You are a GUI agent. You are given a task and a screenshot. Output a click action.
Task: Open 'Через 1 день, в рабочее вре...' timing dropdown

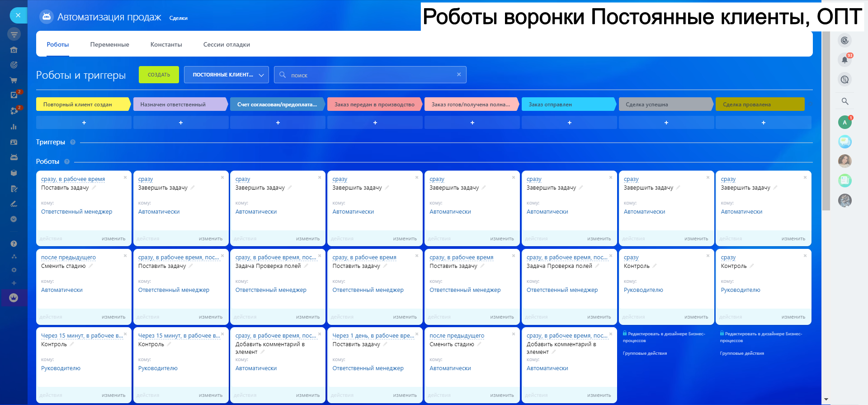[x=373, y=336]
